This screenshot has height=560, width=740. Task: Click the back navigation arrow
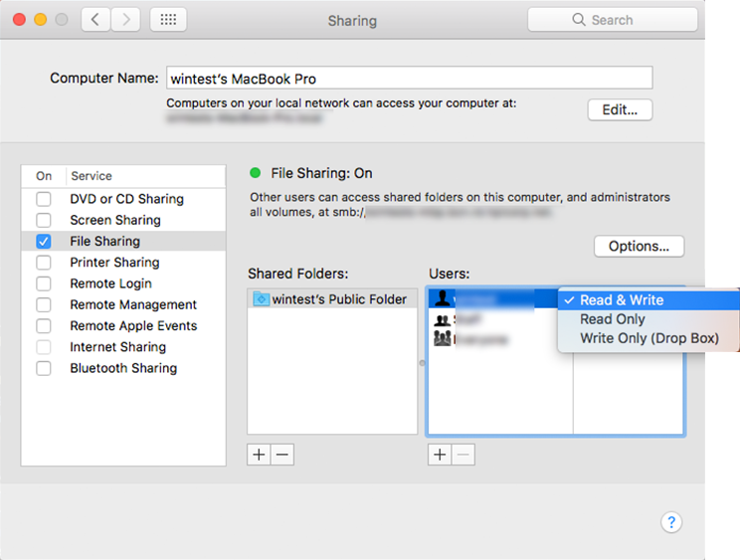point(95,20)
